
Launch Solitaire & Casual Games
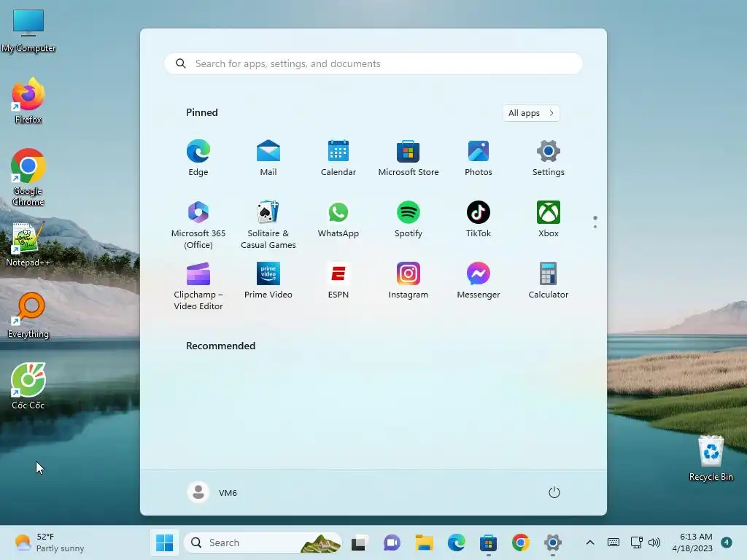(268, 225)
